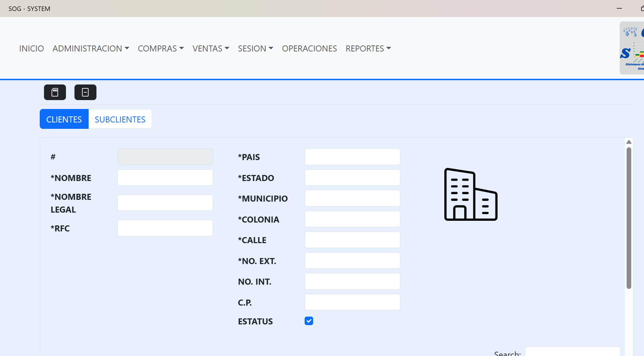
Task: Click the company logo in the header
Action: pyautogui.click(x=632, y=48)
